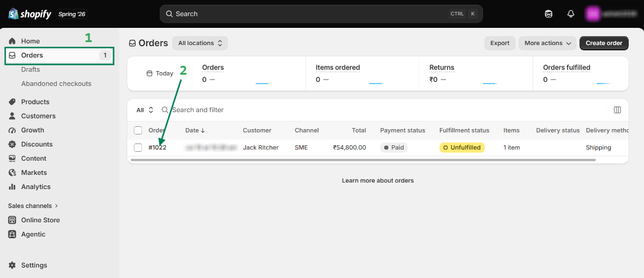Click the Agentic channel icon

click(12, 234)
